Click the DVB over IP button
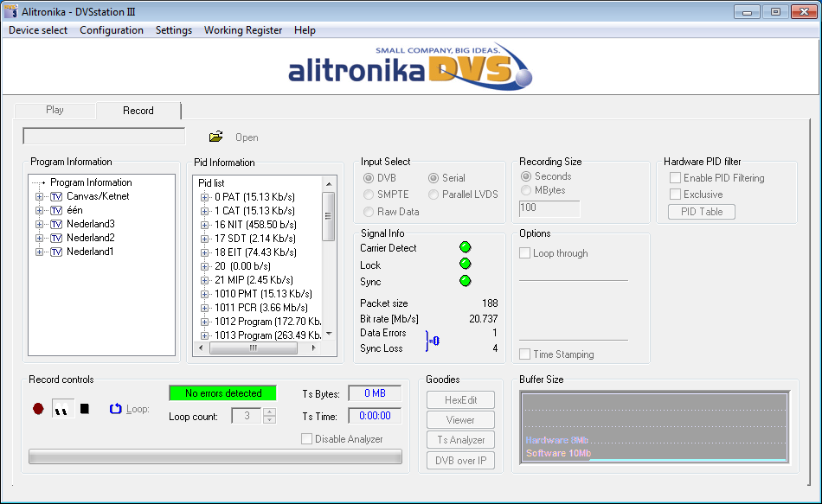The image size is (822, 504). click(460, 461)
